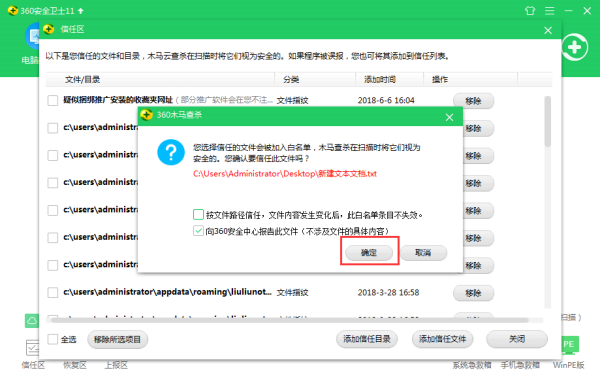The height and width of the screenshot is (379, 600).
Task: Click the horizontal scrollbar in trust list
Action: (289, 320)
